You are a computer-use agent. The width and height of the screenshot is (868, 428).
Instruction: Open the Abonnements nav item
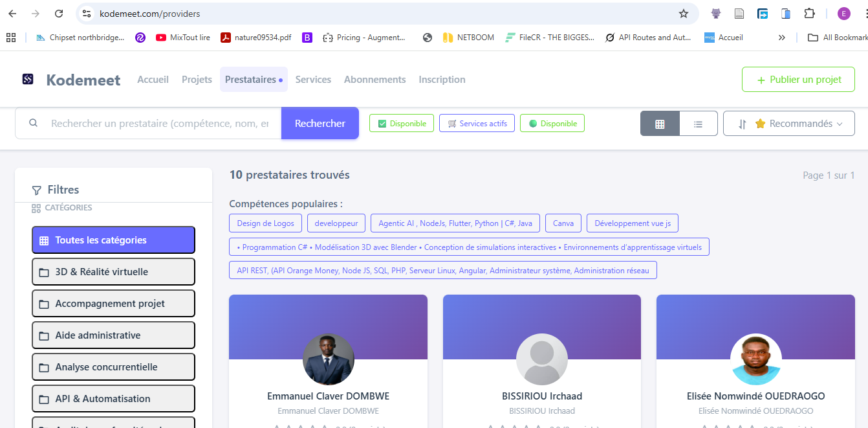[x=374, y=80]
